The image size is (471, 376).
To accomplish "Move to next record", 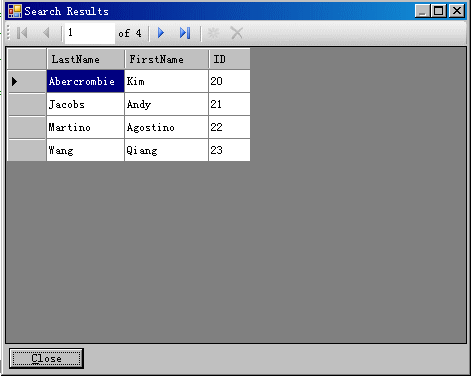I will pyautogui.click(x=161, y=33).
